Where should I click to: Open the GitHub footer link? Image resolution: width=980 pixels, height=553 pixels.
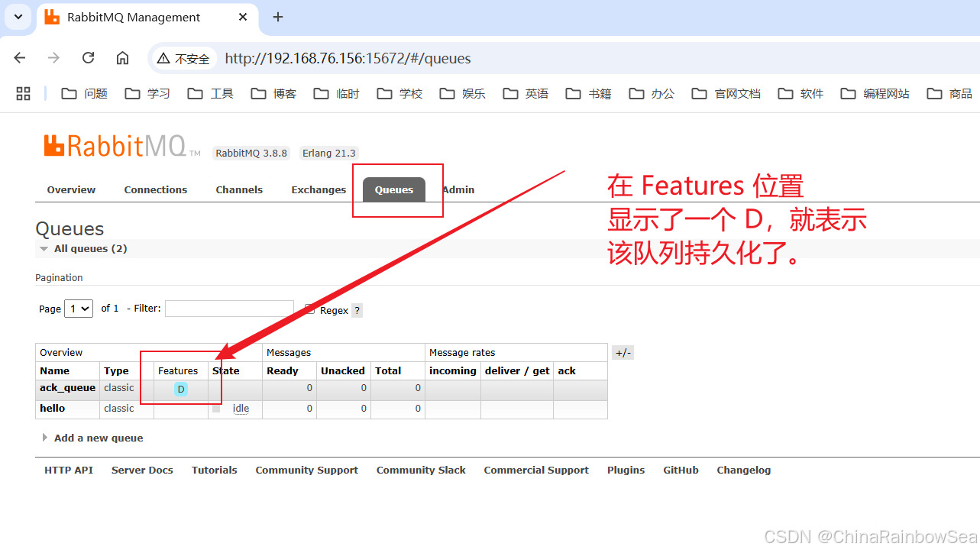click(681, 470)
